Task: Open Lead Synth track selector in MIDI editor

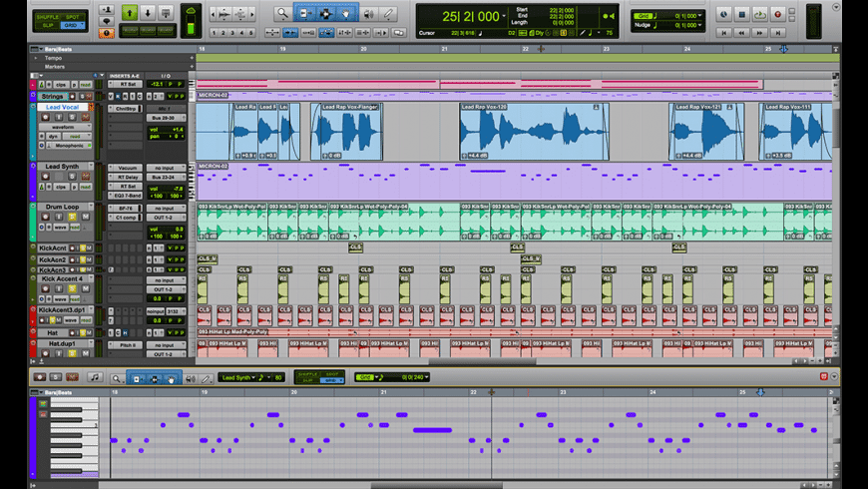Action: coord(239,377)
